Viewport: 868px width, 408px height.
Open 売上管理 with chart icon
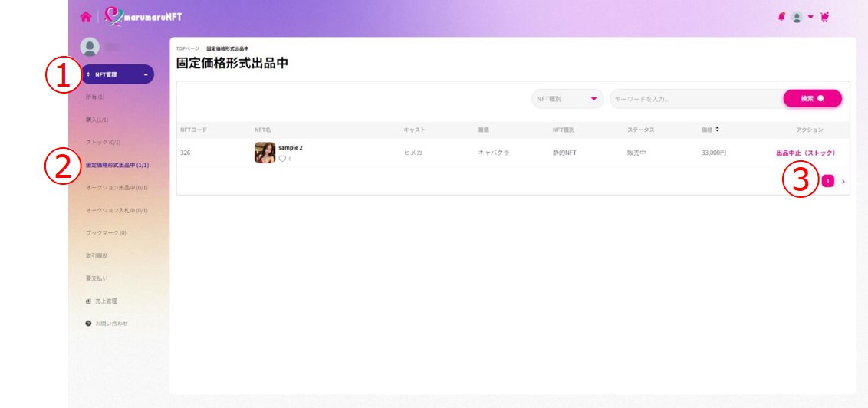[x=101, y=301]
